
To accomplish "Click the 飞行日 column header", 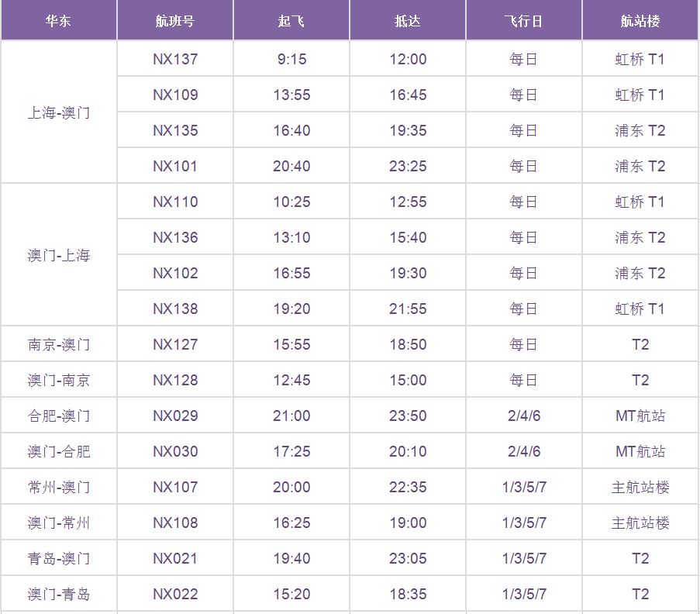I will click(x=524, y=21).
